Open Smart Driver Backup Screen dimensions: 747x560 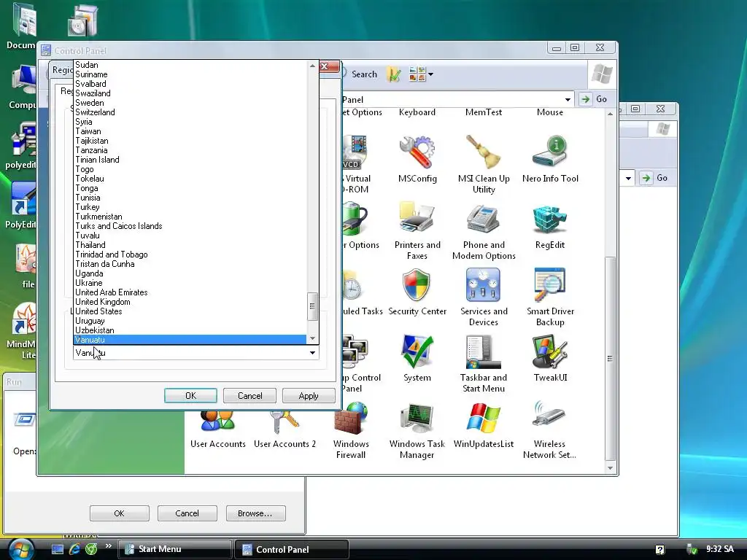(x=550, y=297)
